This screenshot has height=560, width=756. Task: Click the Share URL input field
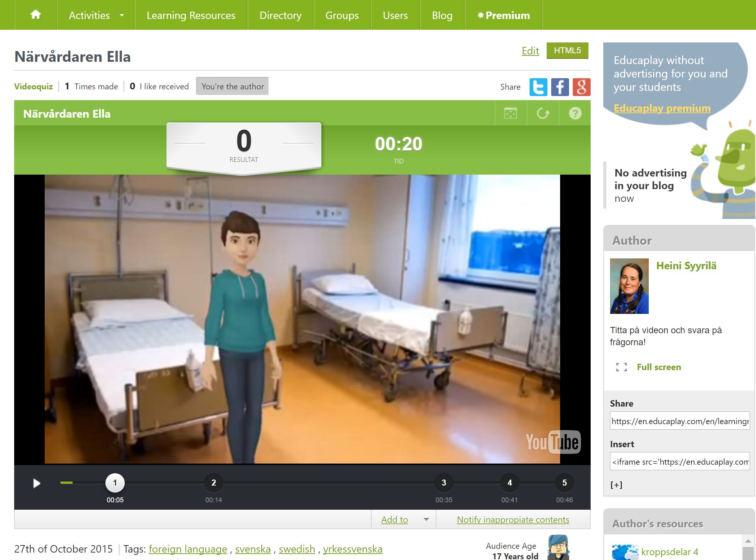[680, 421]
